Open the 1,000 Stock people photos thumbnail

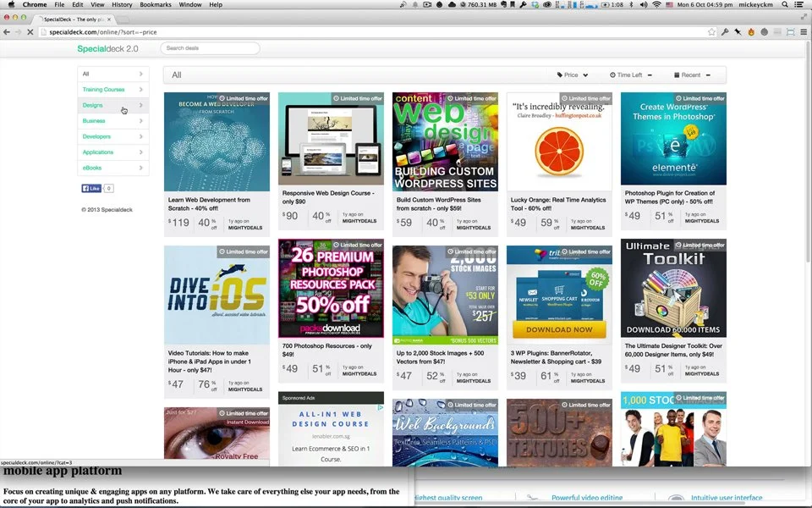pos(673,429)
